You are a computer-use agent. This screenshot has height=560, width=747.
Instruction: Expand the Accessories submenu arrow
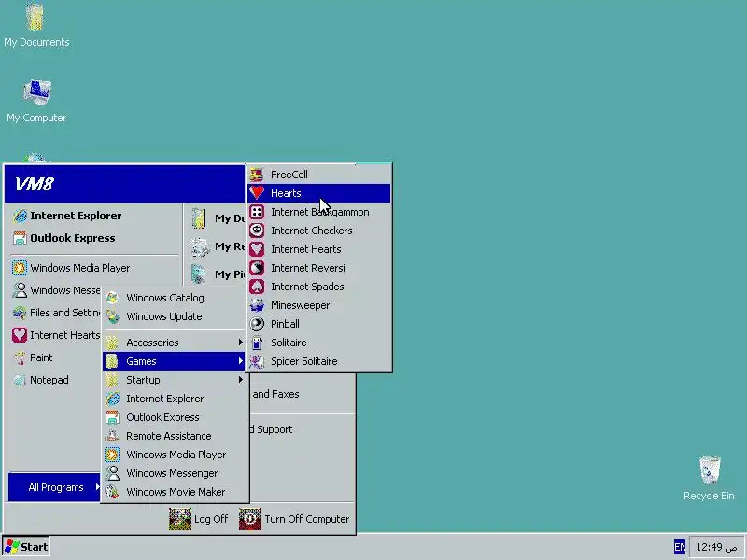click(x=241, y=343)
